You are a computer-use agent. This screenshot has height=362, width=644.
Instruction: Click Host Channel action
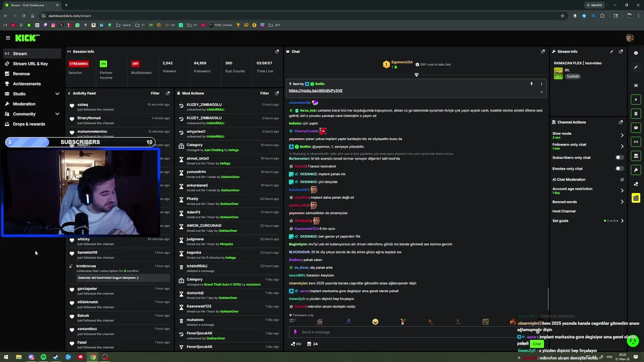click(x=563, y=211)
